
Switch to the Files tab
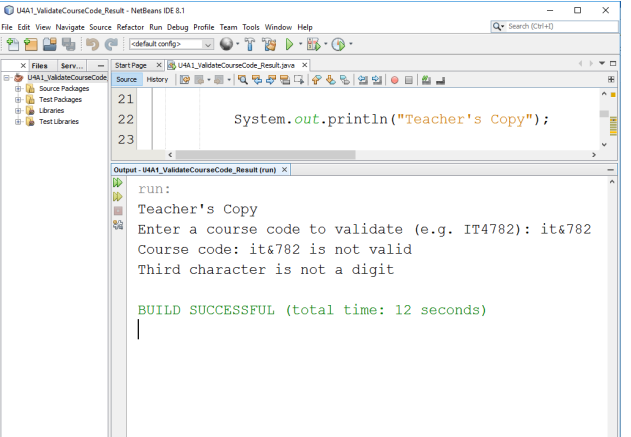click(39, 66)
